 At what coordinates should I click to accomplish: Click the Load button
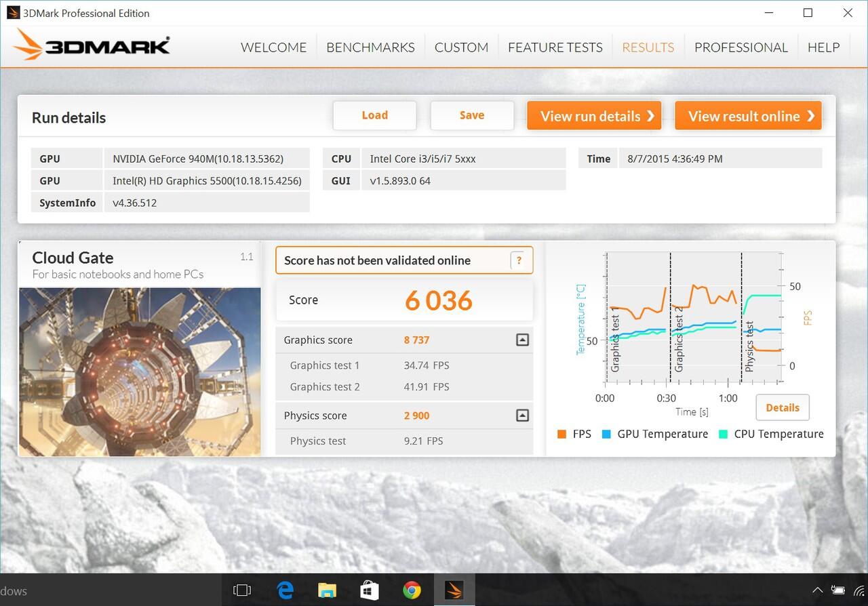pyautogui.click(x=374, y=115)
